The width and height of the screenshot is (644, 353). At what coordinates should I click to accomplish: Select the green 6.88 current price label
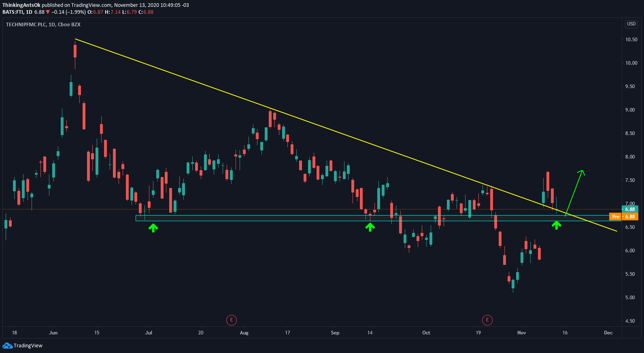630,209
